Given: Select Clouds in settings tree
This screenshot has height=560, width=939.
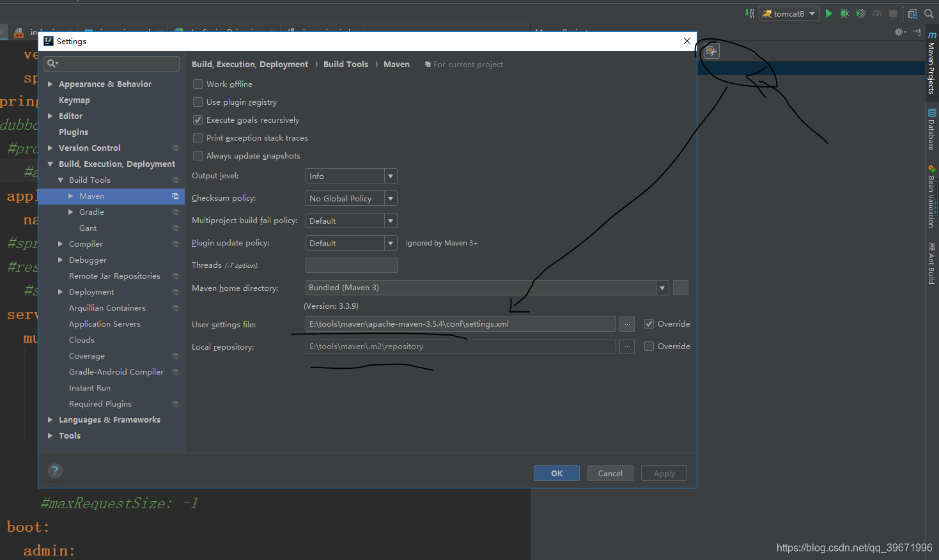Looking at the screenshot, I should (x=82, y=340).
